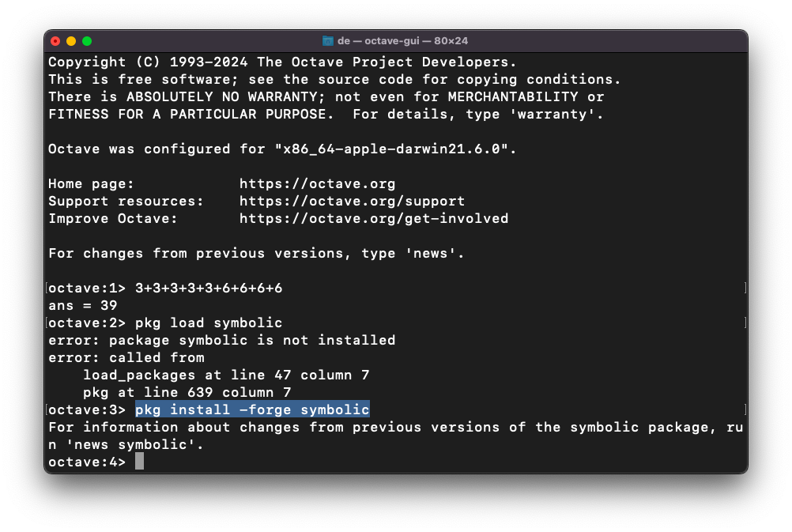
Task: Open the https://octave.org/get-involved link
Action: click(372, 218)
